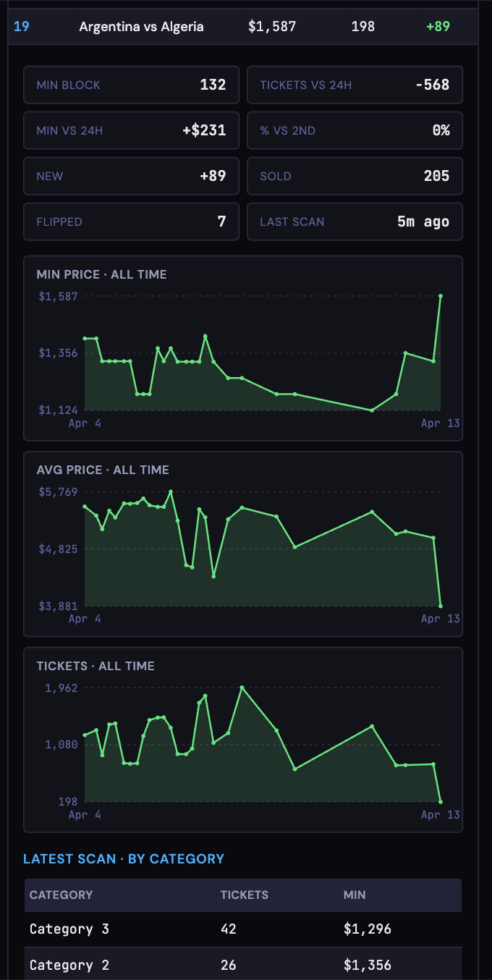Click the LAST SCAN card showing 5m ago
Image resolution: width=492 pixels, height=980 pixels.
coord(355,221)
